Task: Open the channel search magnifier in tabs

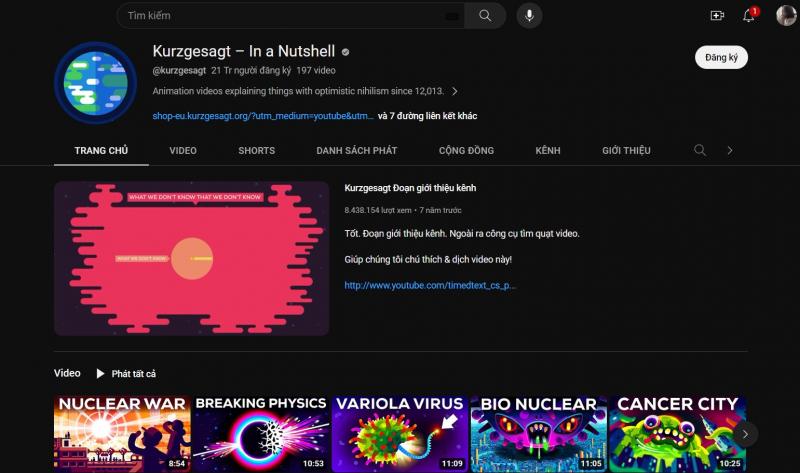Action: (700, 150)
